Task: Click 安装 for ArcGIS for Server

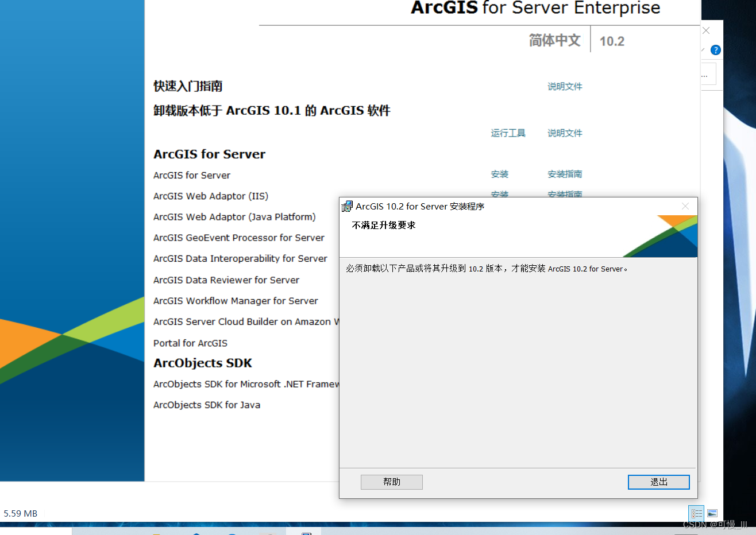Action: [x=500, y=175]
